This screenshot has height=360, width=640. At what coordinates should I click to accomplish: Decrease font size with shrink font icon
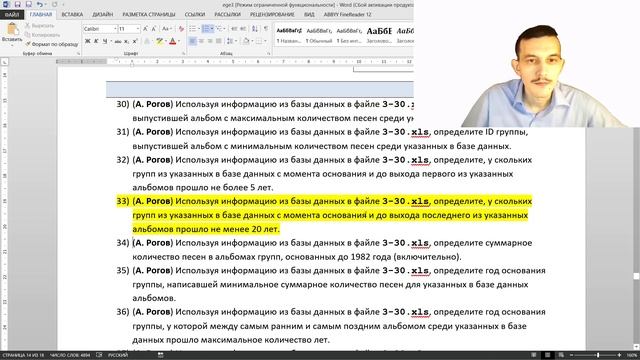click(x=154, y=29)
